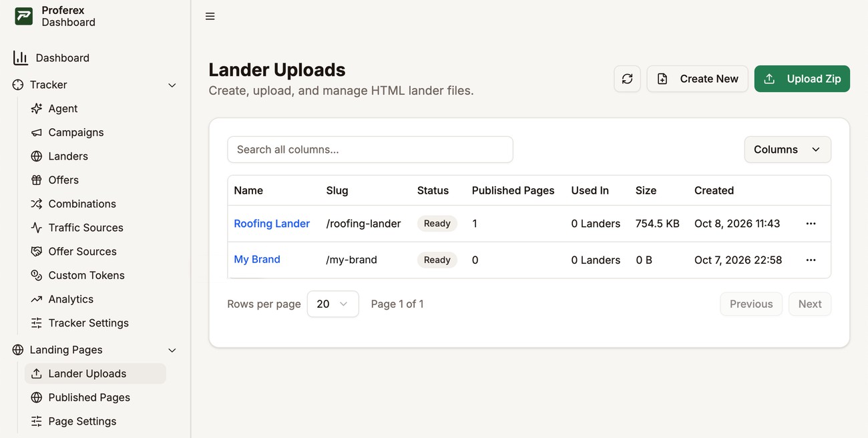Click the Dashboard bar chart icon

click(x=21, y=58)
